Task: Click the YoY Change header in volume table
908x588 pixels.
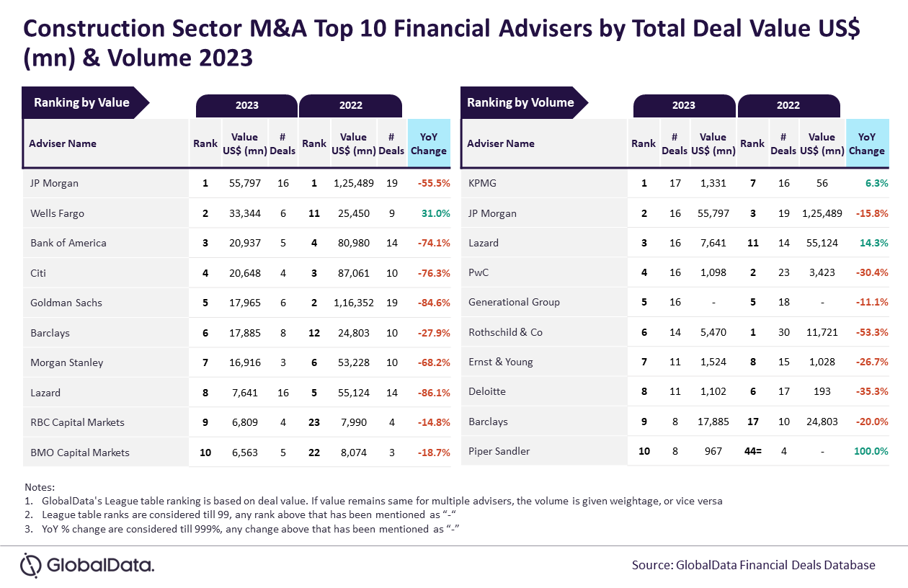Action: coord(866,143)
